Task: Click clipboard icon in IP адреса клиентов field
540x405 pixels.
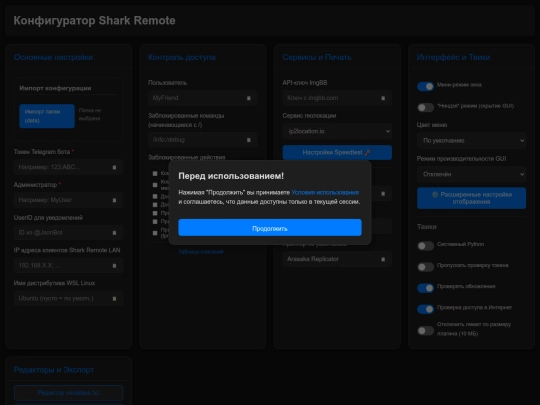Action: coord(114,266)
